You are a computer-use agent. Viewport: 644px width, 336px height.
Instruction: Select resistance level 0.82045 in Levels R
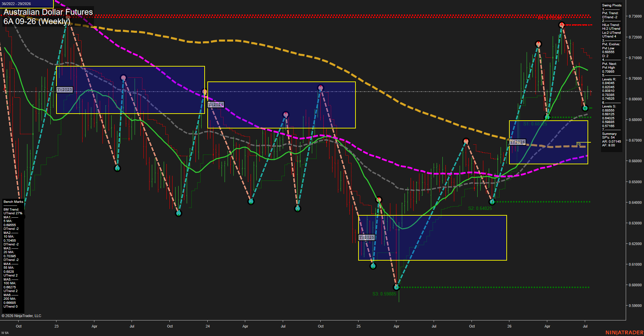click(608, 87)
